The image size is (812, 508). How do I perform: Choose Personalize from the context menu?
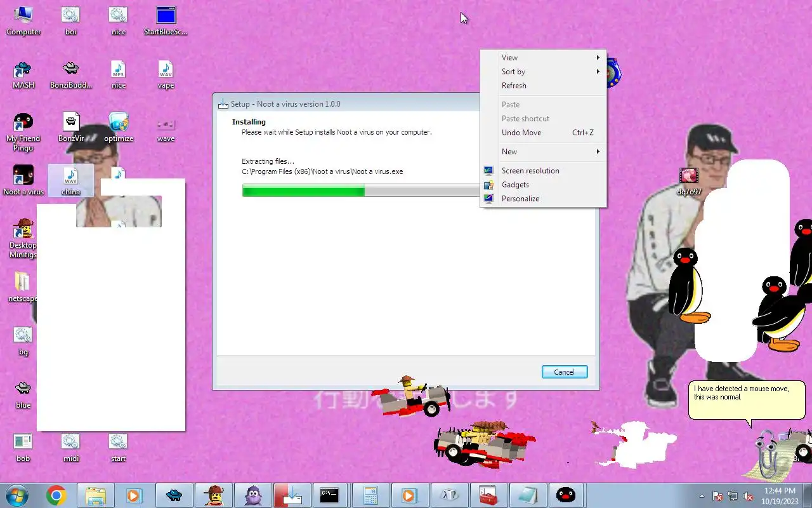point(544,199)
